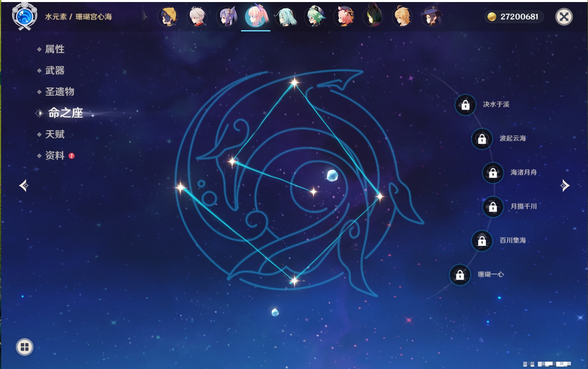This screenshot has height=369, width=588.
Task: Select the 命之座 constellation page
Action: coord(65,113)
